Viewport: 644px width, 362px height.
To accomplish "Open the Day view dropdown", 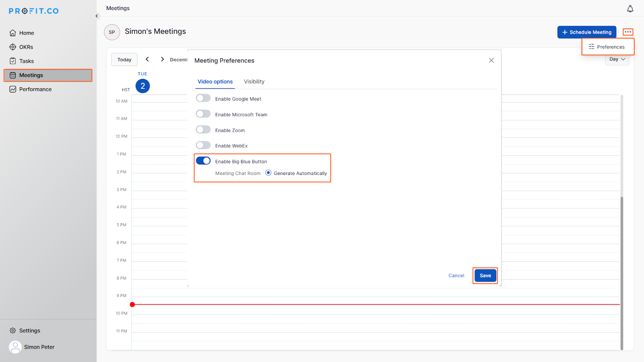I will pos(617,59).
